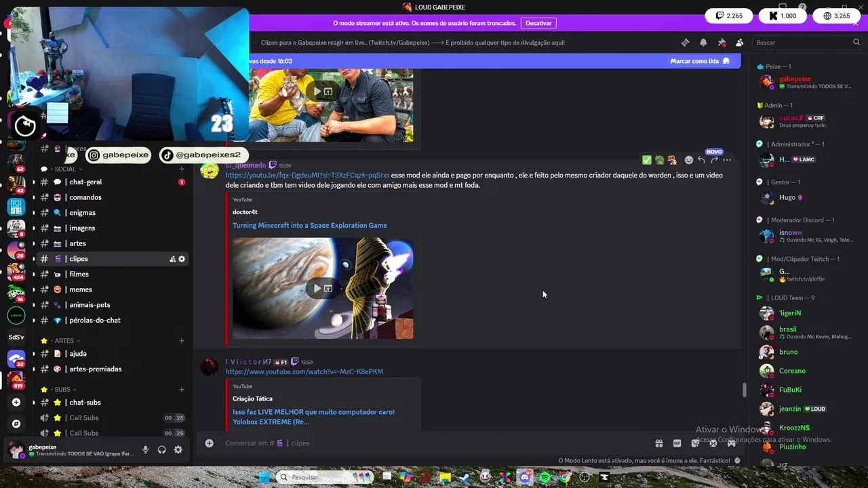Image resolution: width=868 pixels, height=488 pixels.
Task: Toggle the member list icon
Action: (x=739, y=42)
